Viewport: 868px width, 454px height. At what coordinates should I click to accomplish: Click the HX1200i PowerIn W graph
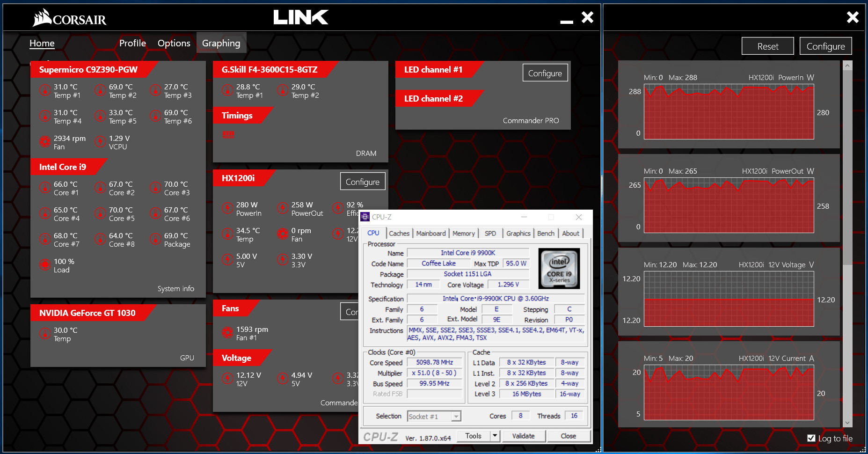click(729, 111)
